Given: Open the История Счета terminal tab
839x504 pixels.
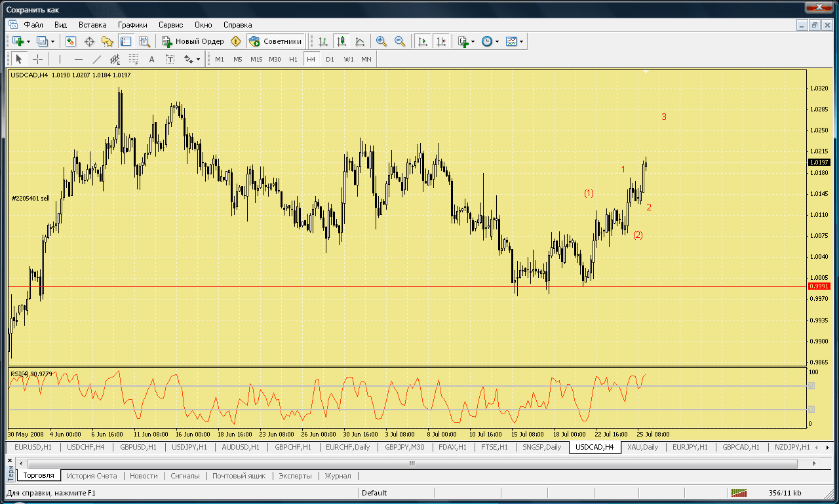Looking at the screenshot, I should coord(92,476).
